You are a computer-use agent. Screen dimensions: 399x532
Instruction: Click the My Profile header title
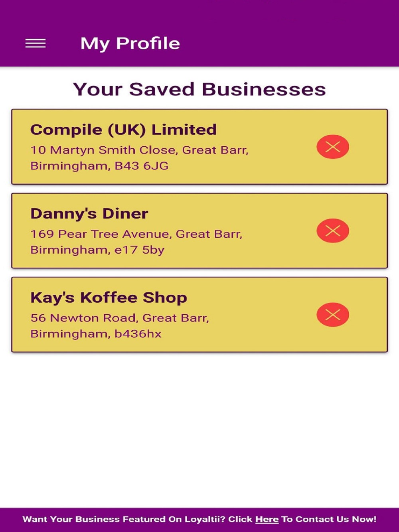[x=130, y=43]
